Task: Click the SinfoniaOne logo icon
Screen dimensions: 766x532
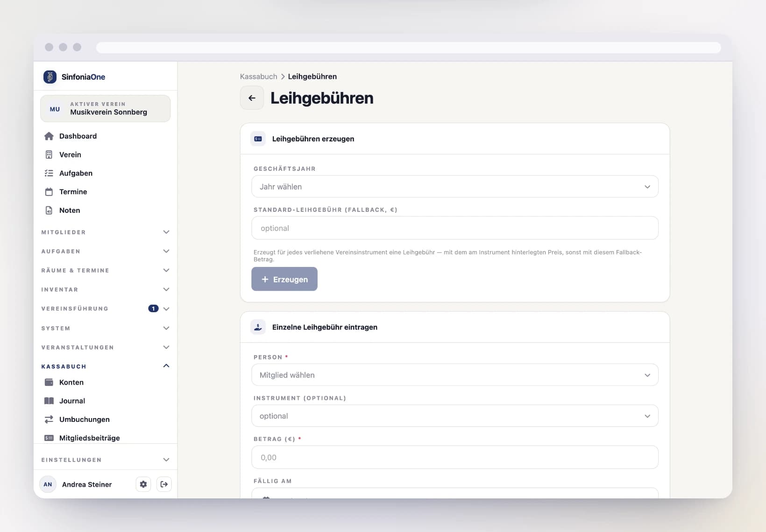Action: (x=50, y=77)
